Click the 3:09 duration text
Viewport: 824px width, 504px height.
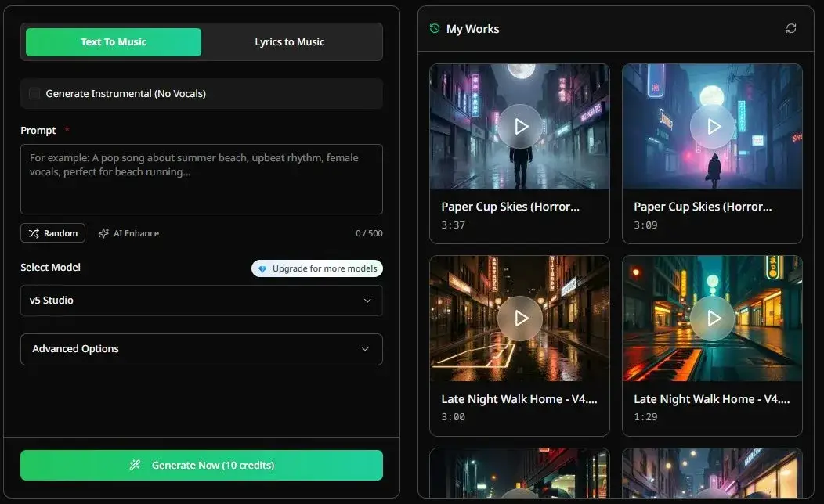pos(645,225)
